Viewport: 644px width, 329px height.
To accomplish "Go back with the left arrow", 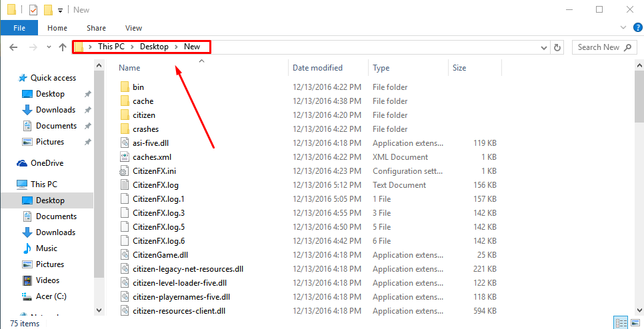I will pos(13,47).
